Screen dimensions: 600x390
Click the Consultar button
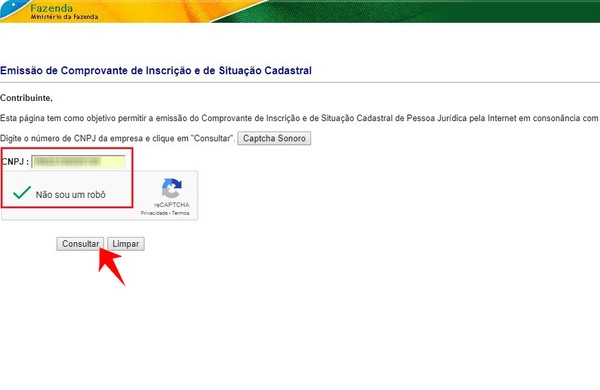80,244
